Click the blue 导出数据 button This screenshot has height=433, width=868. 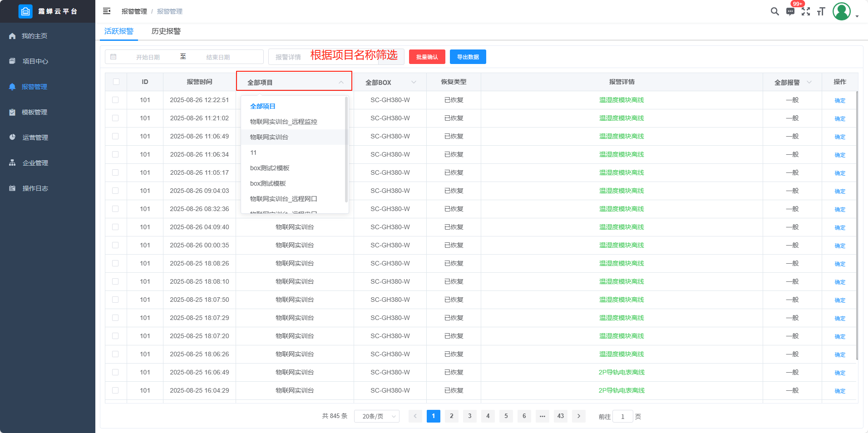468,57
